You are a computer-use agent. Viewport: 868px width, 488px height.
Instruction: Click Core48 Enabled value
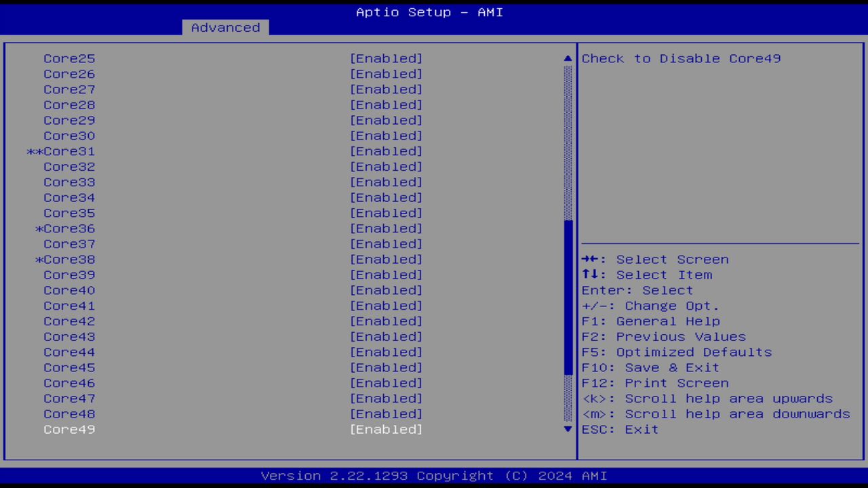click(x=386, y=414)
